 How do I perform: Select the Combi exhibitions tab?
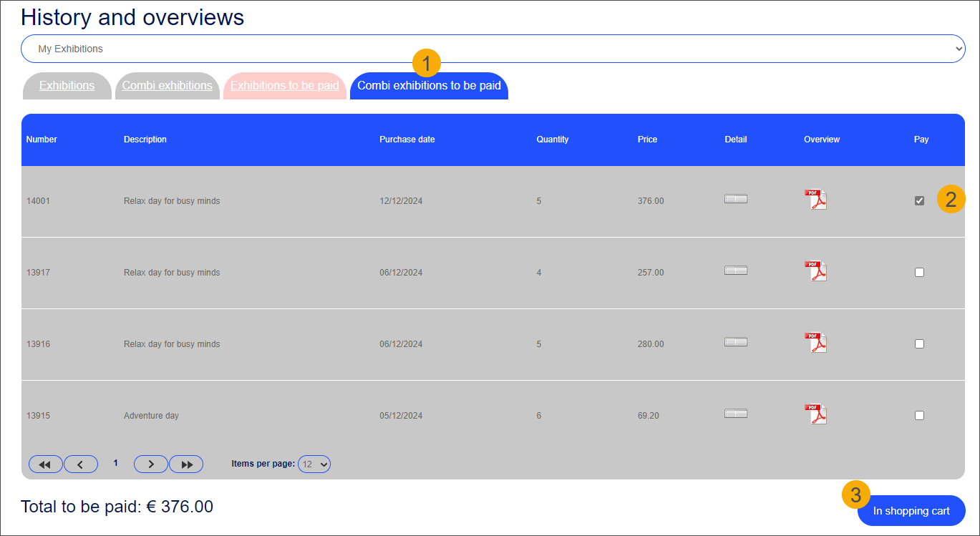coord(167,86)
